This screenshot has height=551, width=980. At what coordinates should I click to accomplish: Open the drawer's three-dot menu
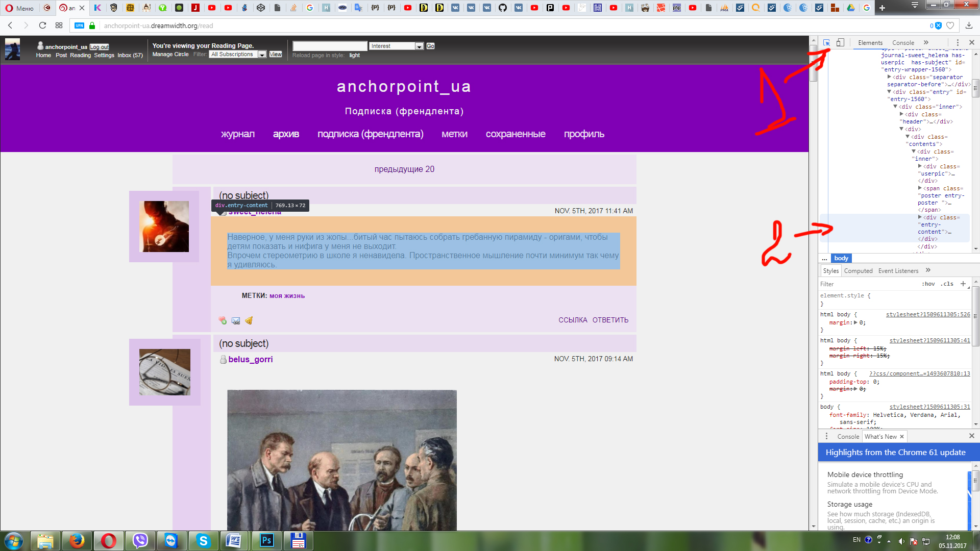pos(826,436)
